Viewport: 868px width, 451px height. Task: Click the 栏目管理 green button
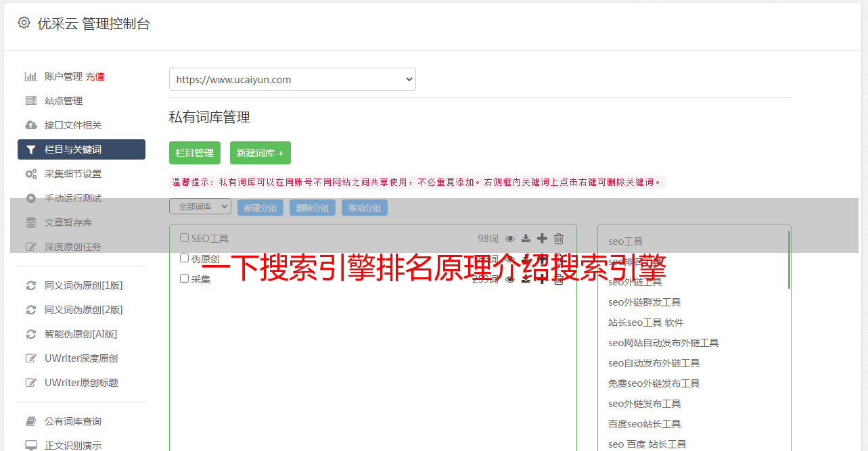(195, 153)
